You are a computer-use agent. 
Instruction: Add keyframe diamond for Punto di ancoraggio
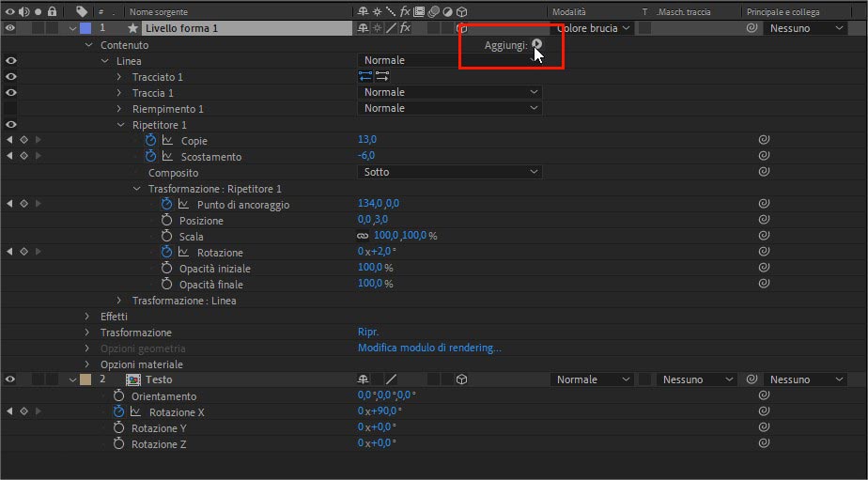point(23,204)
